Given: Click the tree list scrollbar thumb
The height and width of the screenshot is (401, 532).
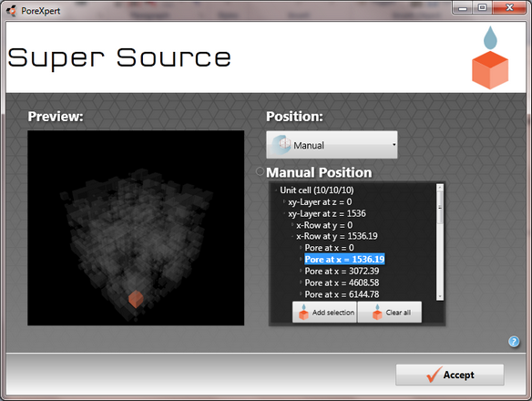Looking at the screenshot, I should [440, 207].
